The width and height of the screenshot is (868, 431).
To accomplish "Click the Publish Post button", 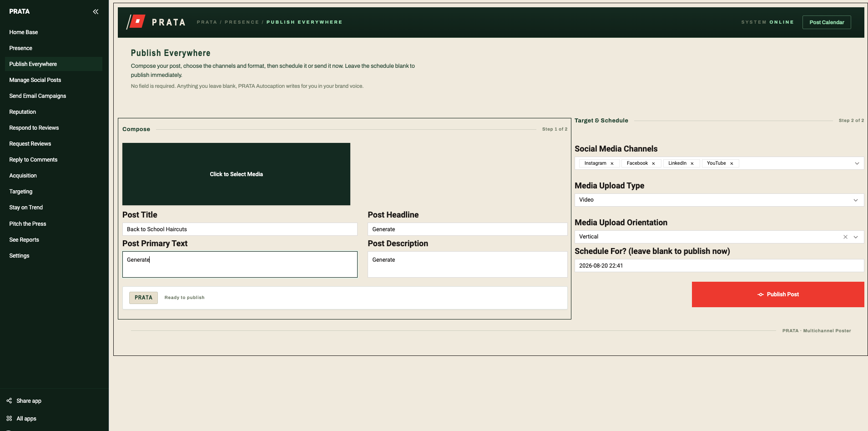I will click(778, 294).
